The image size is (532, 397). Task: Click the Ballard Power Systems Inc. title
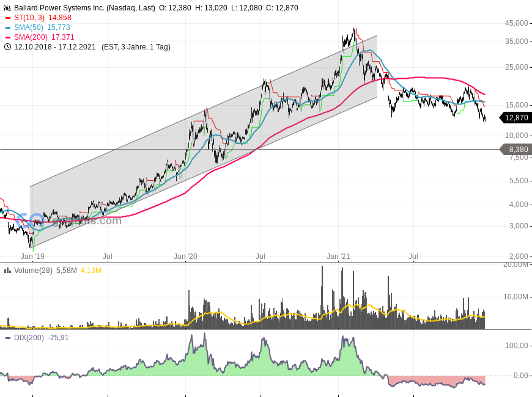pos(84,8)
